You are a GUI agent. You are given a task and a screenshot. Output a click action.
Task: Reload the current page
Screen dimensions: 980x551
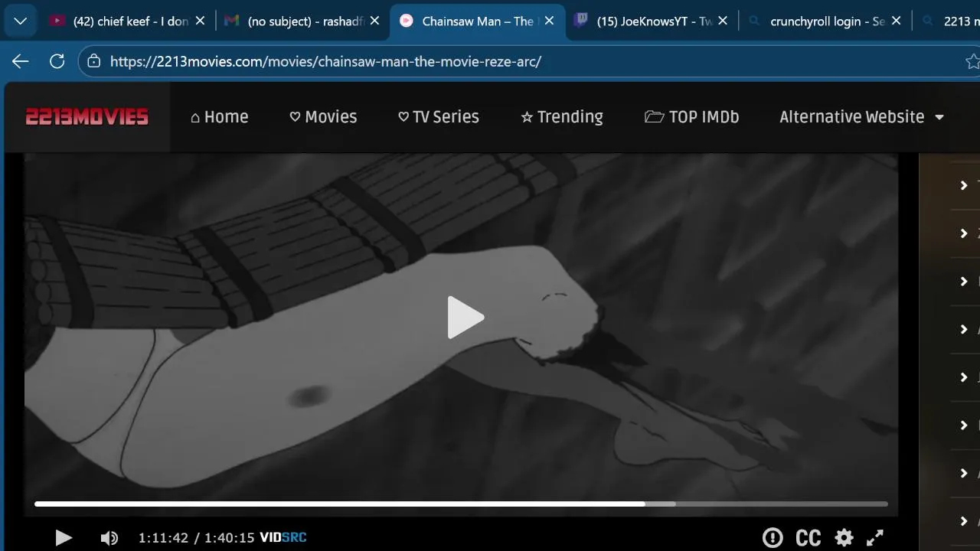click(57, 61)
